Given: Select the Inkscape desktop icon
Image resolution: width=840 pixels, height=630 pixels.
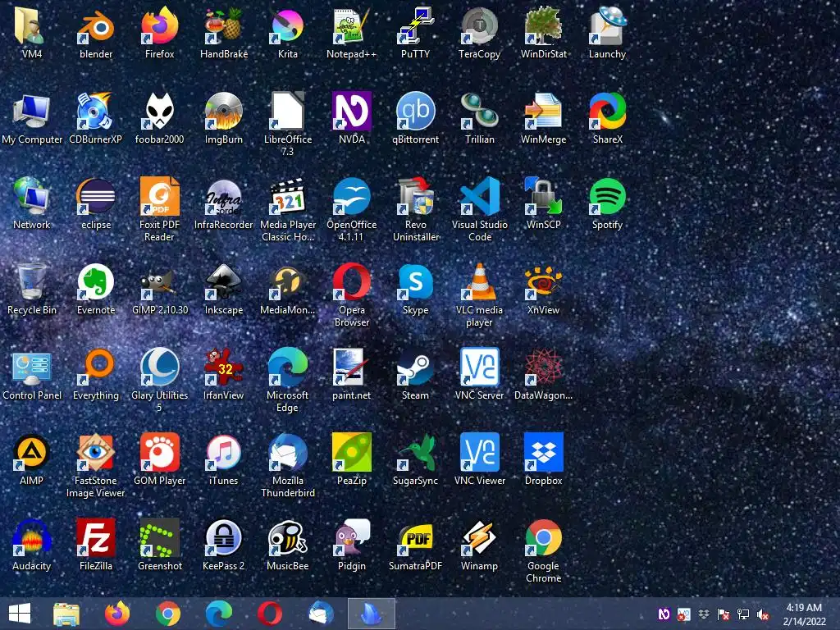Looking at the screenshot, I should pos(223,282).
